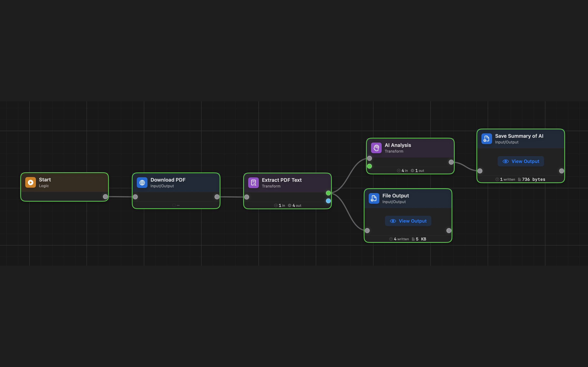Image resolution: width=588 pixels, height=367 pixels.
Task: Click the Start node output port
Action: pos(105,197)
